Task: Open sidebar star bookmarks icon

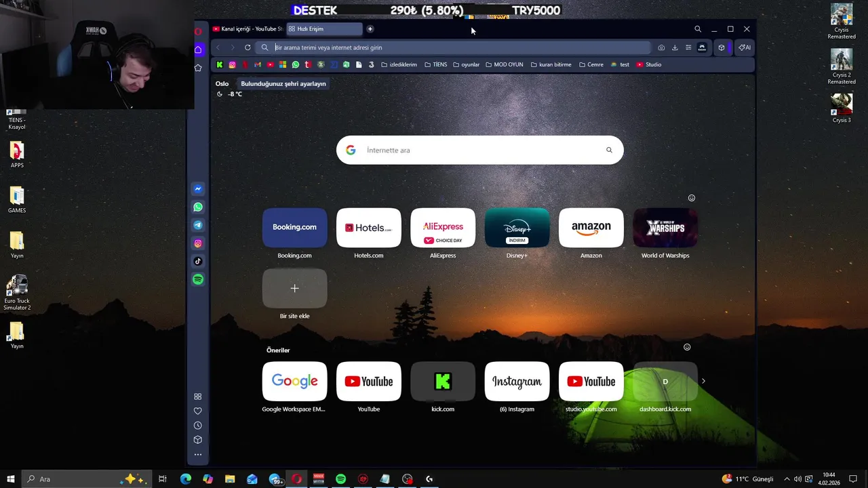Action: [198, 68]
